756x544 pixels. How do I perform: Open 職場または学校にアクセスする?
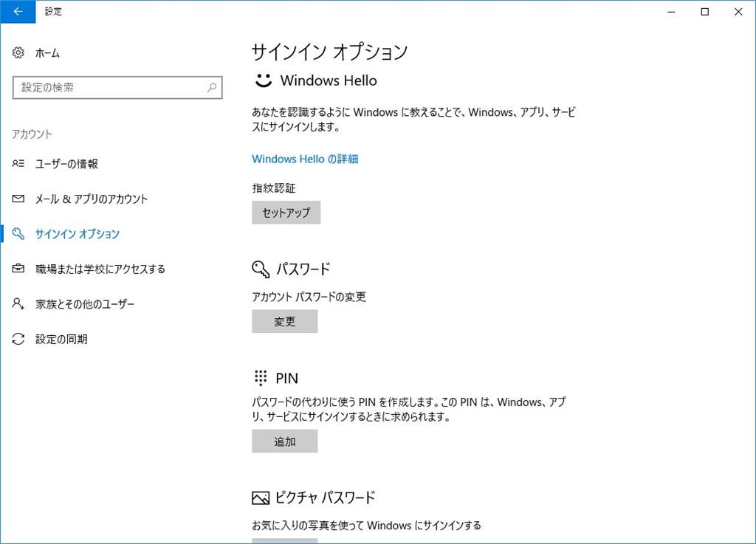click(100, 269)
